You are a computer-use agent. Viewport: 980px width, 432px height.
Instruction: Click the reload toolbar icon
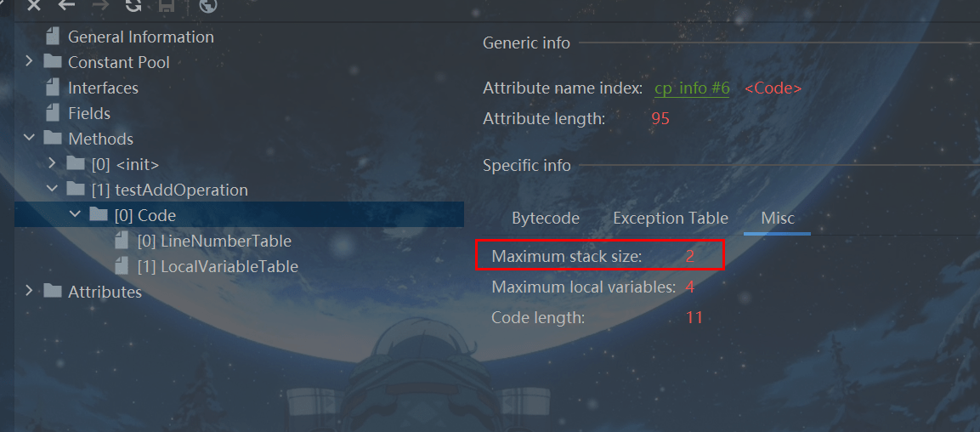coord(133,6)
